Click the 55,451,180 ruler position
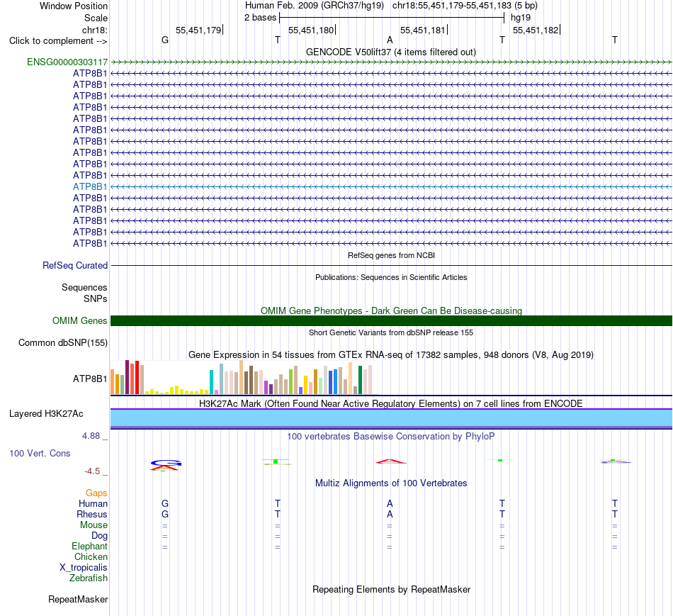Viewport: 673px width, 616px height. tap(311, 30)
